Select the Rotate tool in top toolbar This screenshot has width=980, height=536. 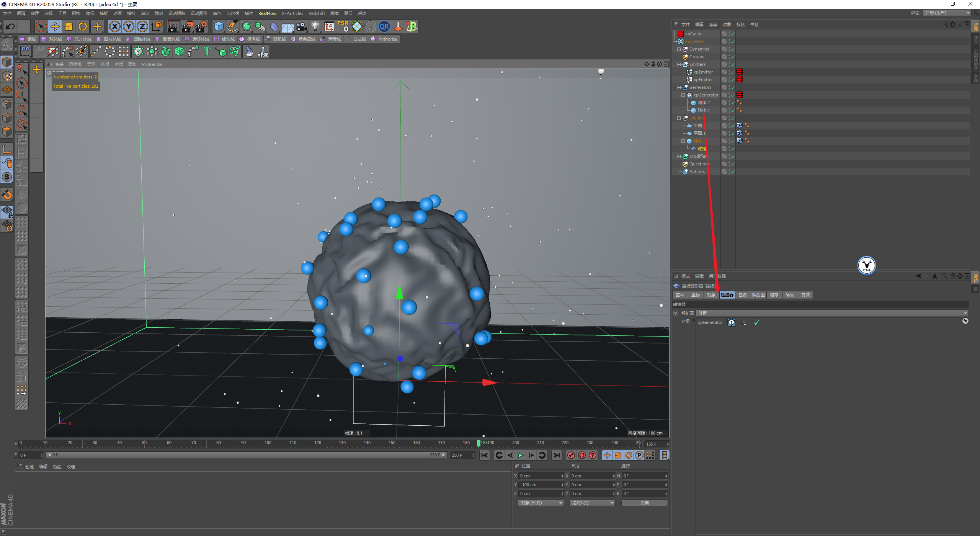(83, 26)
